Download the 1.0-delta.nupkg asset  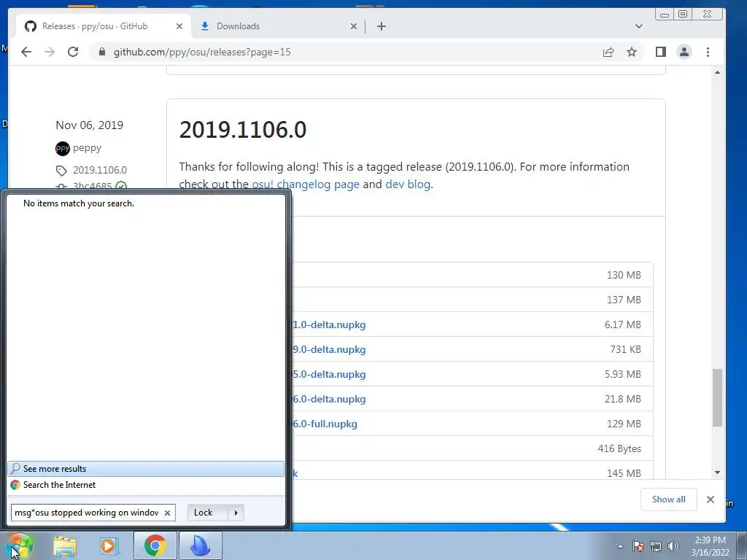[x=329, y=324]
